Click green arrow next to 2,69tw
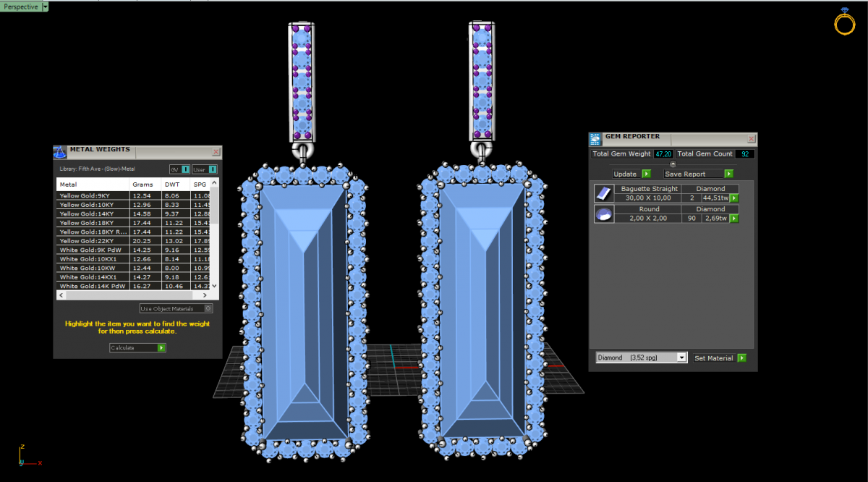Screen dimensions: 868x482 734,219
